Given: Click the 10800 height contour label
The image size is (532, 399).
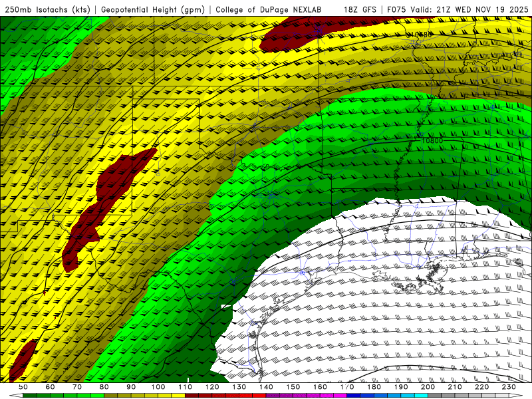Looking at the screenshot, I should [432, 140].
